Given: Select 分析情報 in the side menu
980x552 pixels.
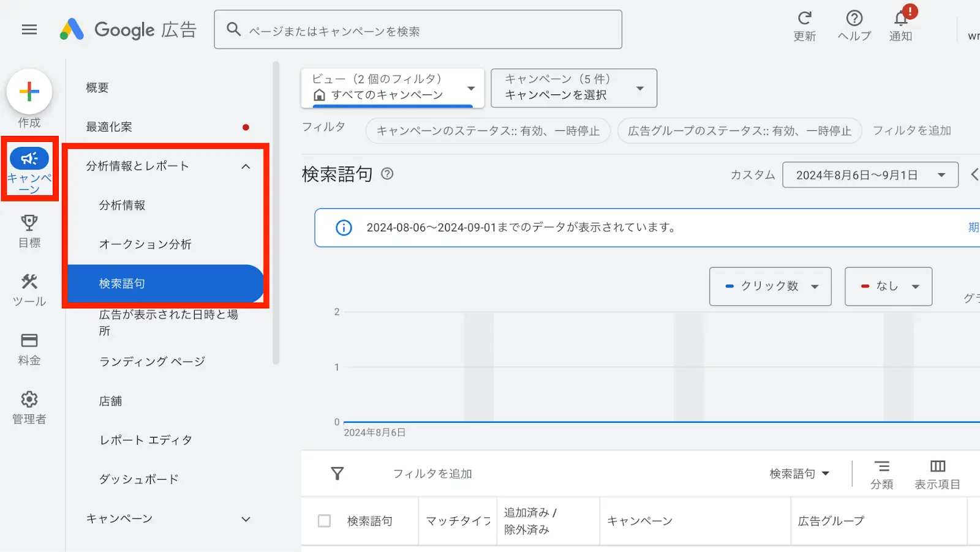Looking at the screenshot, I should 123,205.
